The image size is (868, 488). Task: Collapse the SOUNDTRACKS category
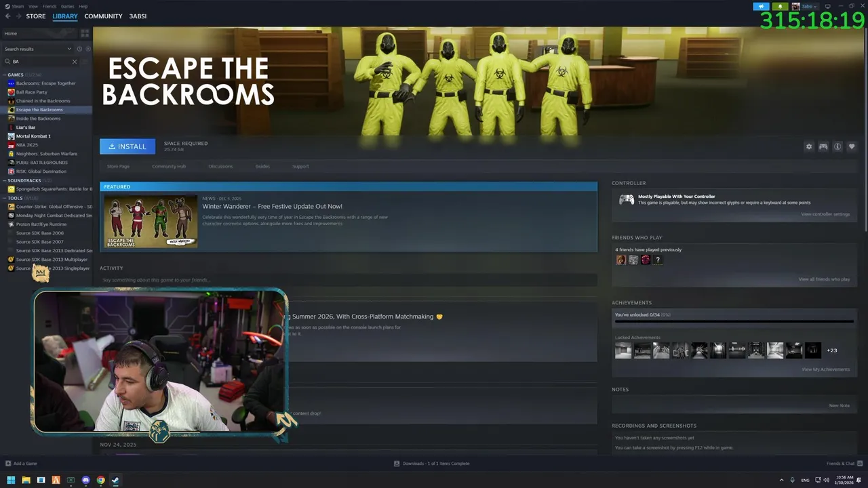[x=4, y=180]
